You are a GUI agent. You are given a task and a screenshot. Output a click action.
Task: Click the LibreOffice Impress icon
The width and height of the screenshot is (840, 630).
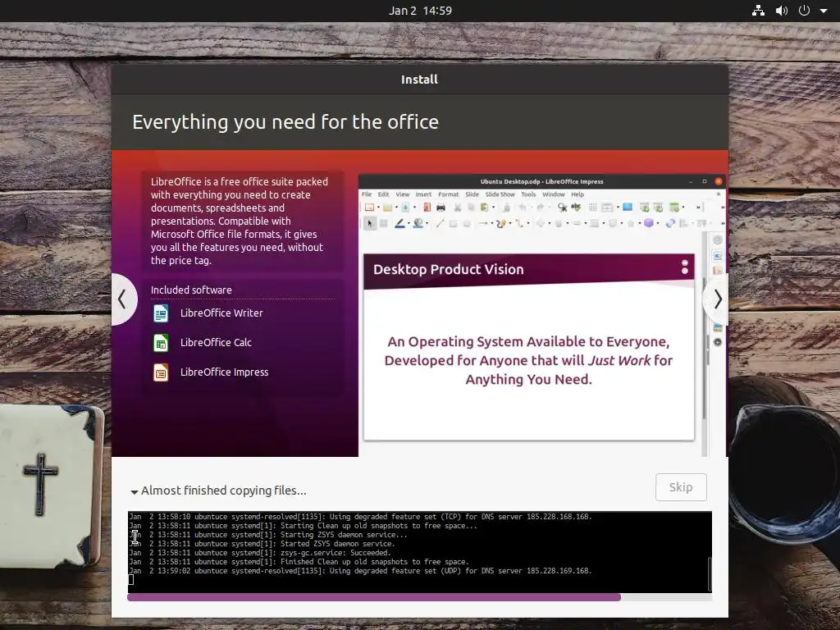point(161,372)
